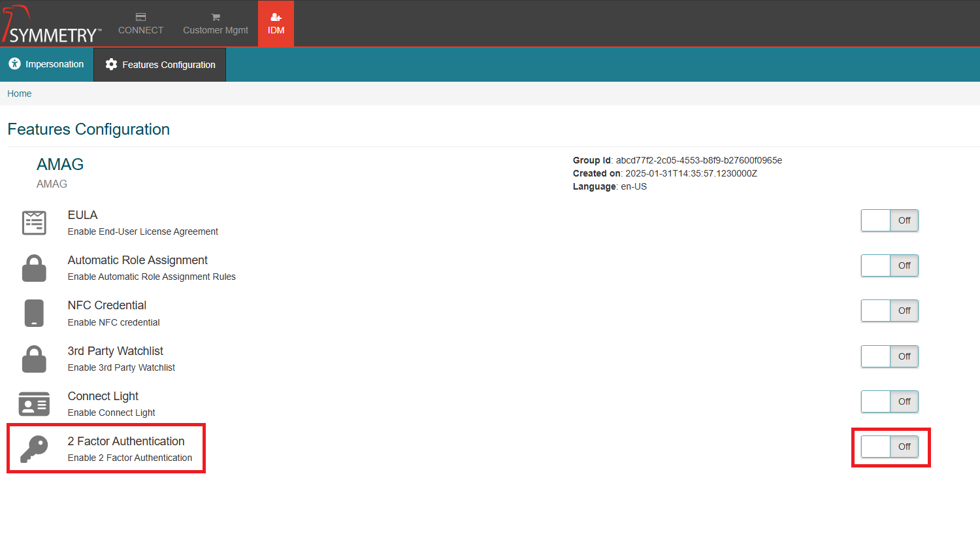Click the Created on timestamp
The image size is (980, 542).
[x=691, y=173]
